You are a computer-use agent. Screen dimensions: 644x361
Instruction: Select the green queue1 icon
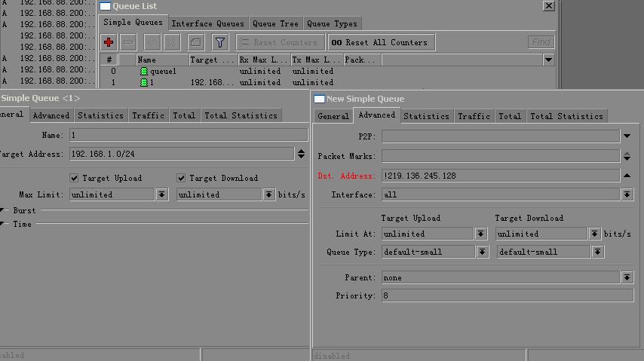[x=144, y=72]
